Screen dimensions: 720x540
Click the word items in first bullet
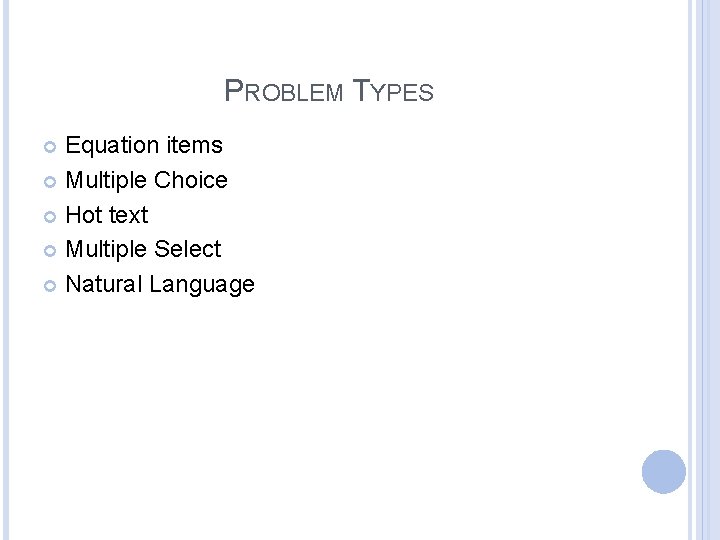(x=195, y=145)
